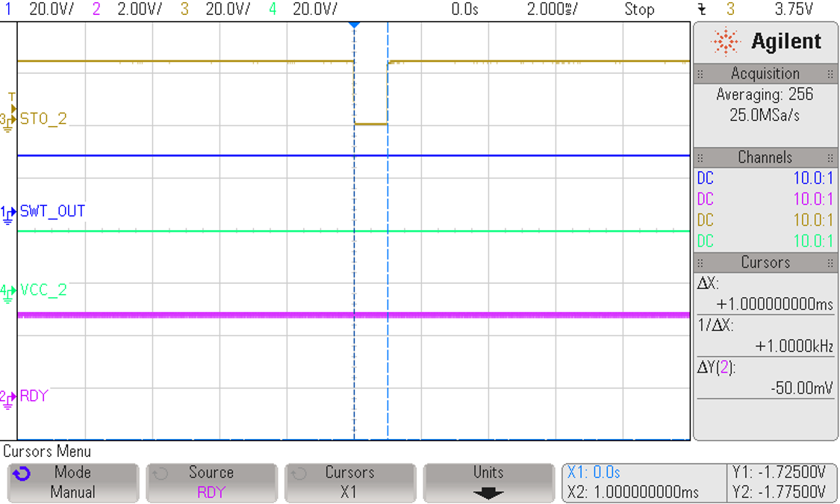Expand the Channels panel
The height and width of the screenshot is (504, 840).
tap(765, 157)
